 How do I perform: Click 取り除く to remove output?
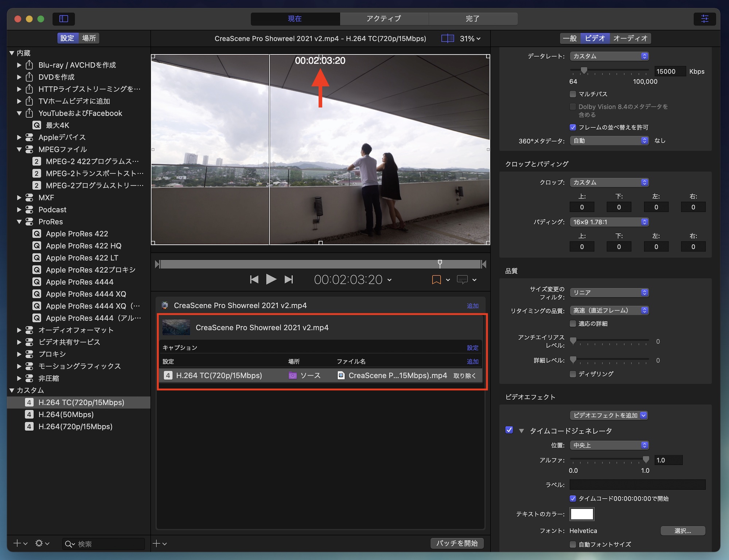coord(464,376)
